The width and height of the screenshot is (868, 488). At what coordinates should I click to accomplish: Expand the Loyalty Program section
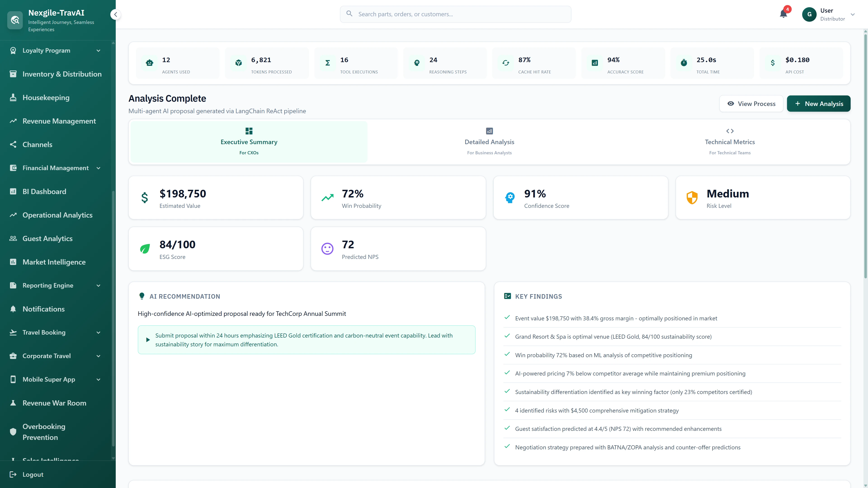click(x=98, y=51)
